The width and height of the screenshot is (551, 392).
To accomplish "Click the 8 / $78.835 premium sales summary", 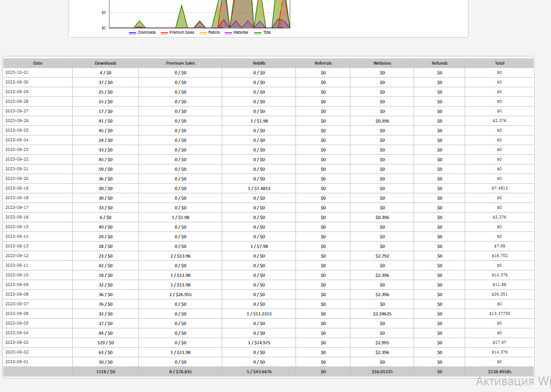I will point(180,372).
